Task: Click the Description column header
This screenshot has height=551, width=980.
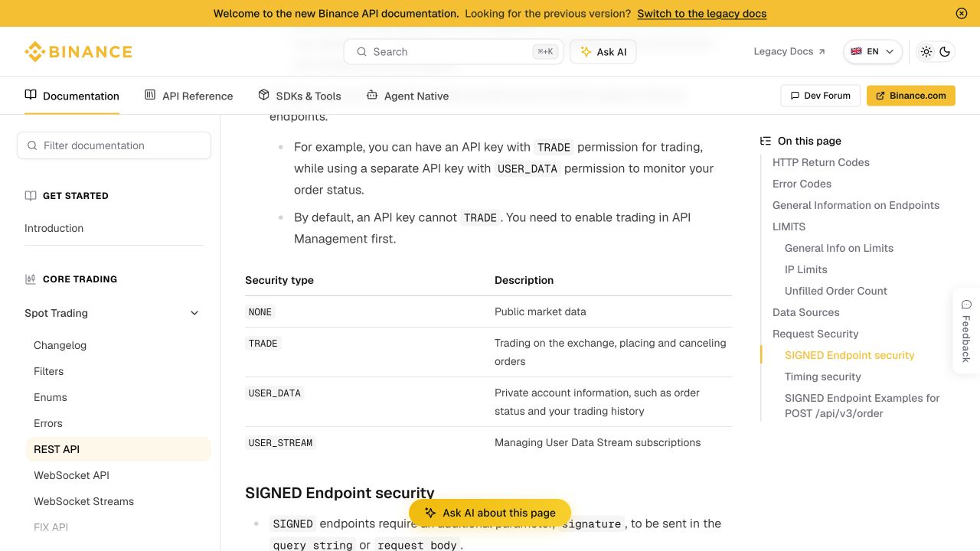Action: point(524,280)
